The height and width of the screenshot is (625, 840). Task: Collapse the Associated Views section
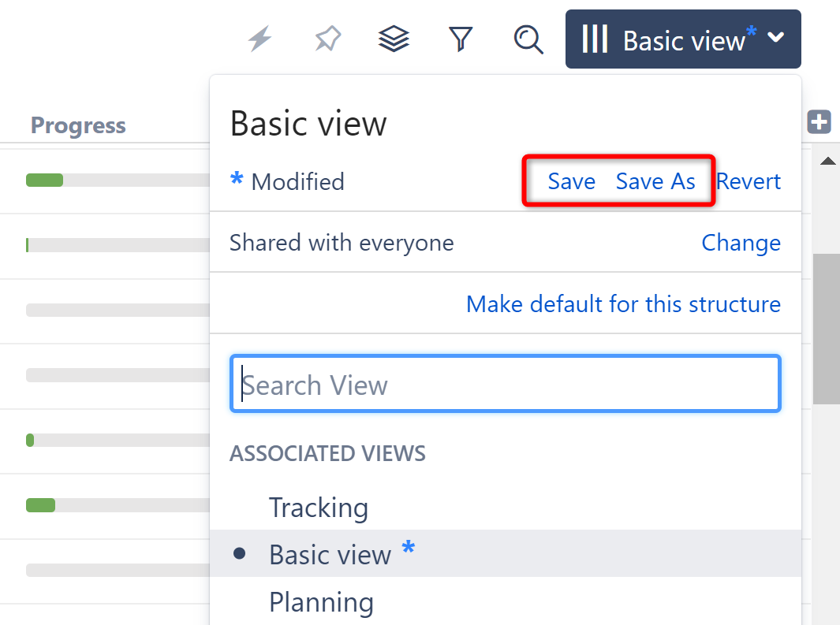327,453
